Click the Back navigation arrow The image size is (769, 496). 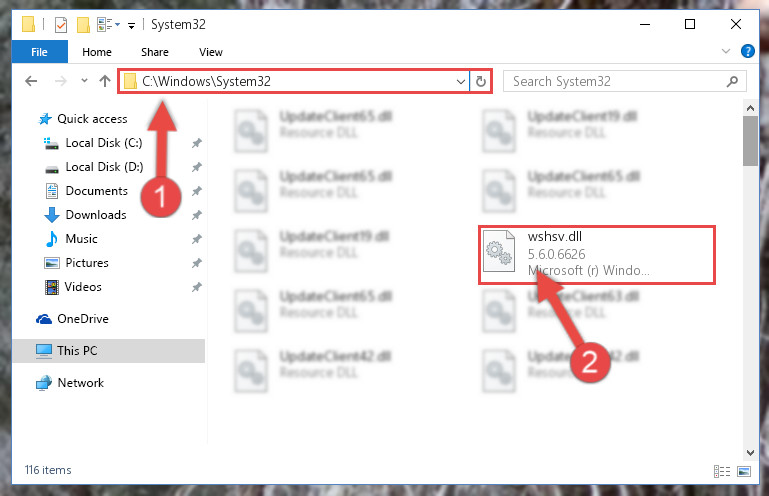click(x=31, y=81)
